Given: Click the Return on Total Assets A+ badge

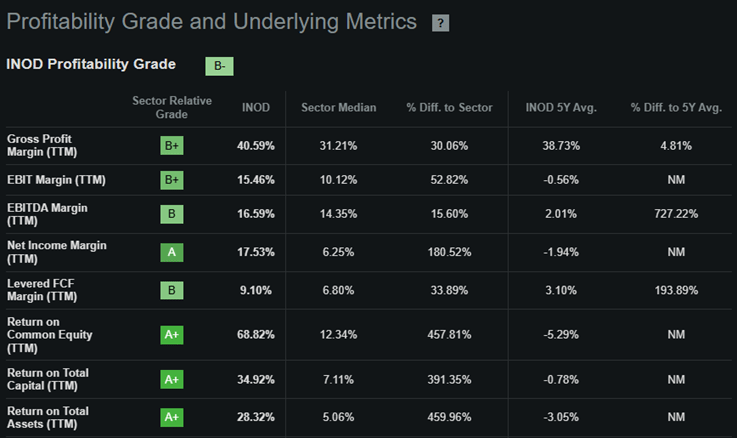Looking at the screenshot, I should pos(172,418).
